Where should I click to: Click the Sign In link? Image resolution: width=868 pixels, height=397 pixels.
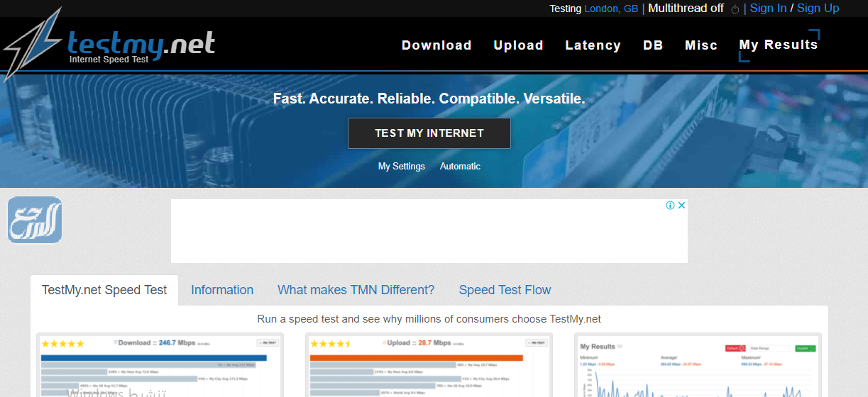point(768,9)
